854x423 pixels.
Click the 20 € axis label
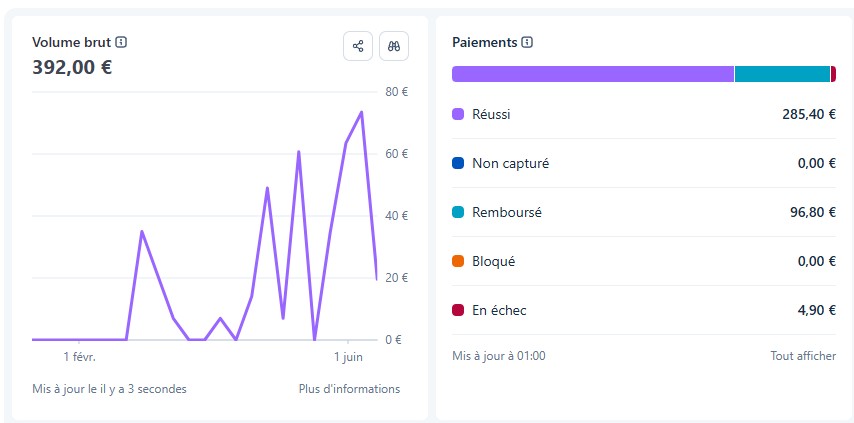coord(396,278)
